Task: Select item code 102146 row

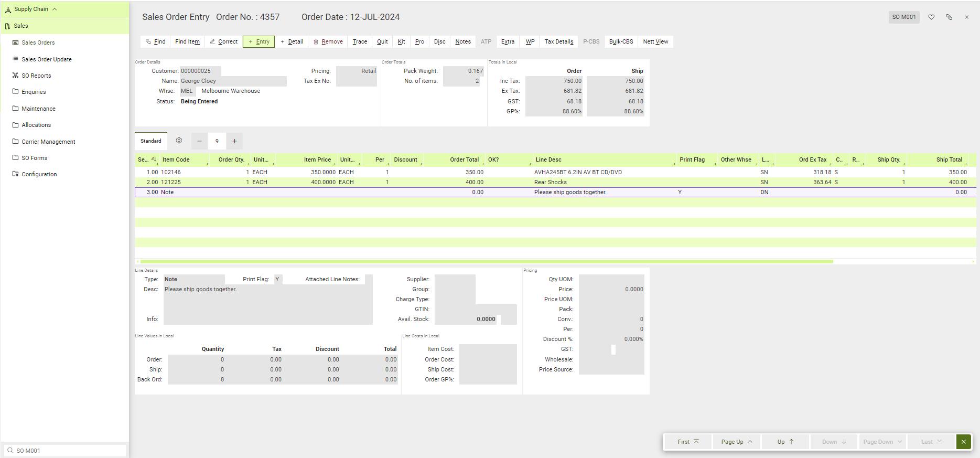Action: click(x=555, y=172)
